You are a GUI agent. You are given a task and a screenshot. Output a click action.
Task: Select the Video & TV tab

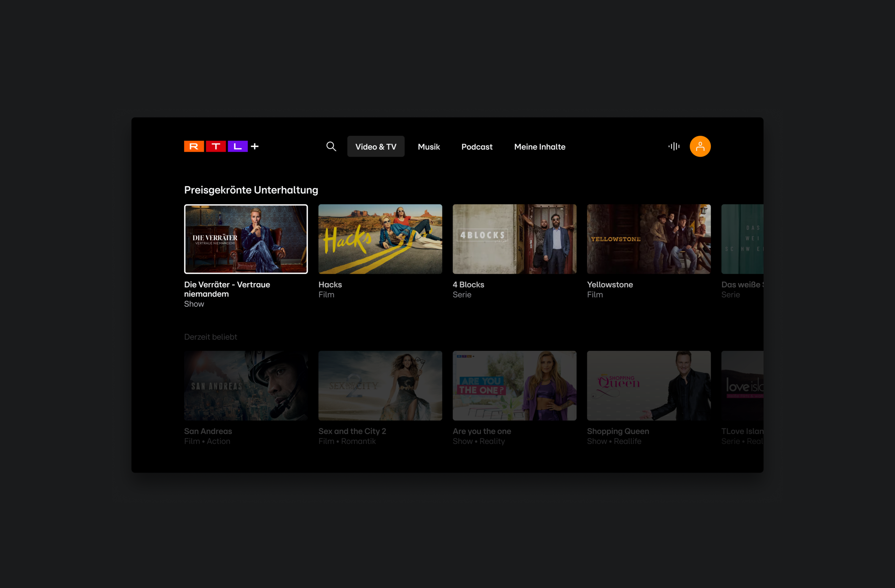tap(376, 146)
